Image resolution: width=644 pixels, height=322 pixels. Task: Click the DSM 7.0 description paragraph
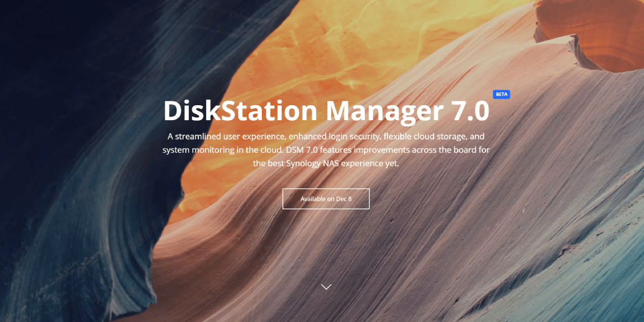(326, 150)
